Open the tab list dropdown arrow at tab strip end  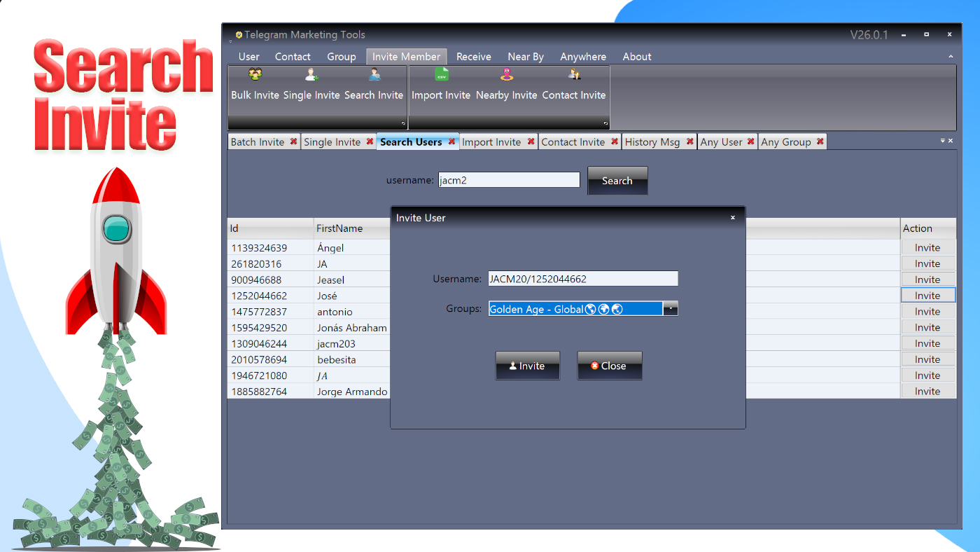[942, 141]
